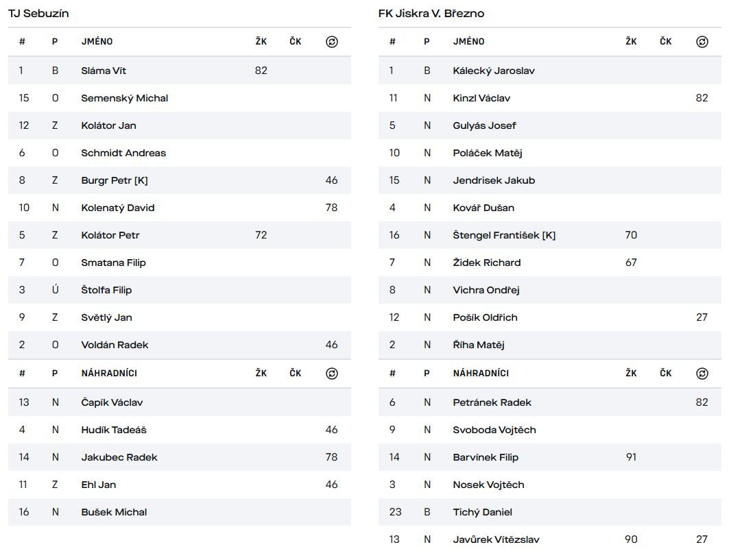Viewport: 740px width, 560px height.
Task: Click on player Pošík Oldřich
Action: pos(485,317)
